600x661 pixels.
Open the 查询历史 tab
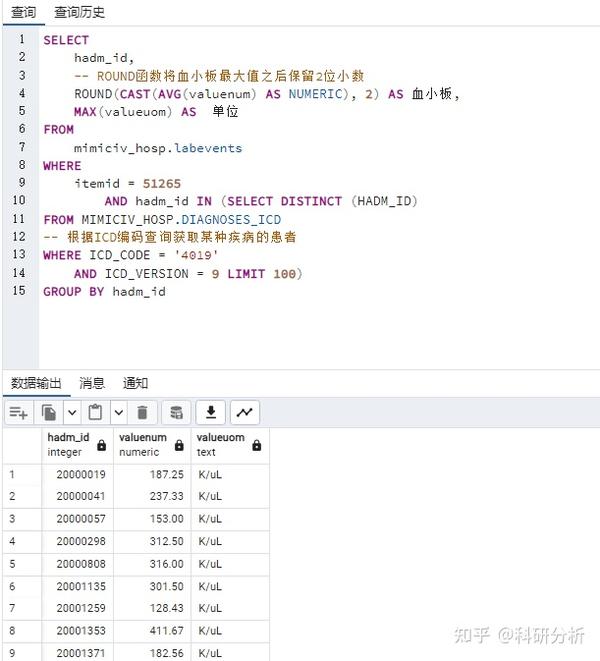click(x=79, y=12)
